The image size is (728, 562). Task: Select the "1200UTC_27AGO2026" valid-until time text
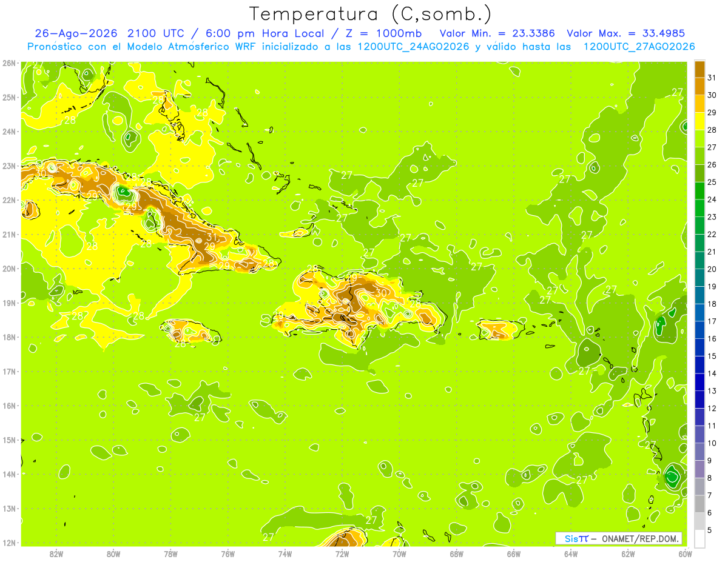pos(639,47)
